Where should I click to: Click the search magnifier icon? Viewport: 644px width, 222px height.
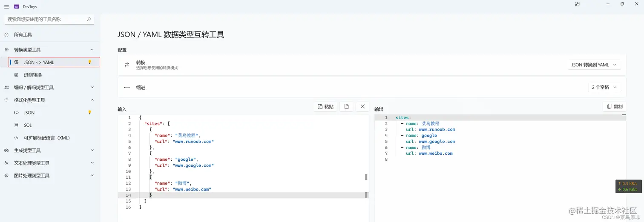coord(89,19)
